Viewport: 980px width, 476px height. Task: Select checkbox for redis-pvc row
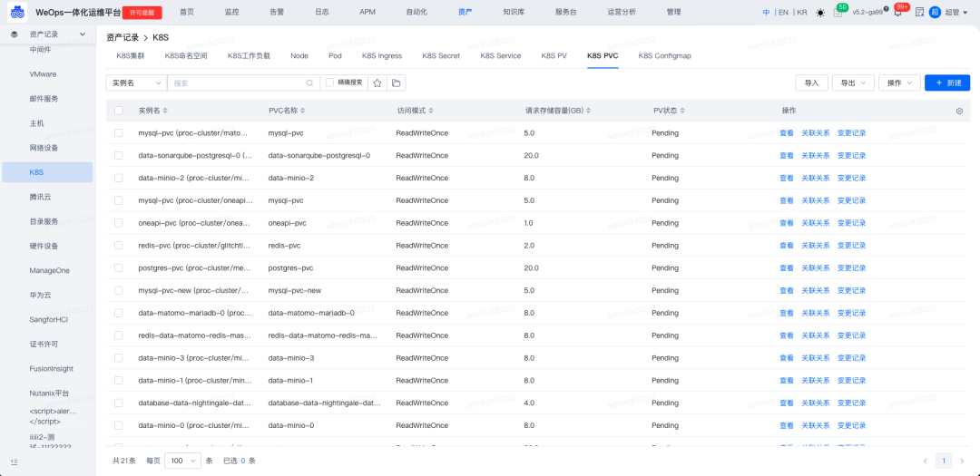(x=119, y=246)
